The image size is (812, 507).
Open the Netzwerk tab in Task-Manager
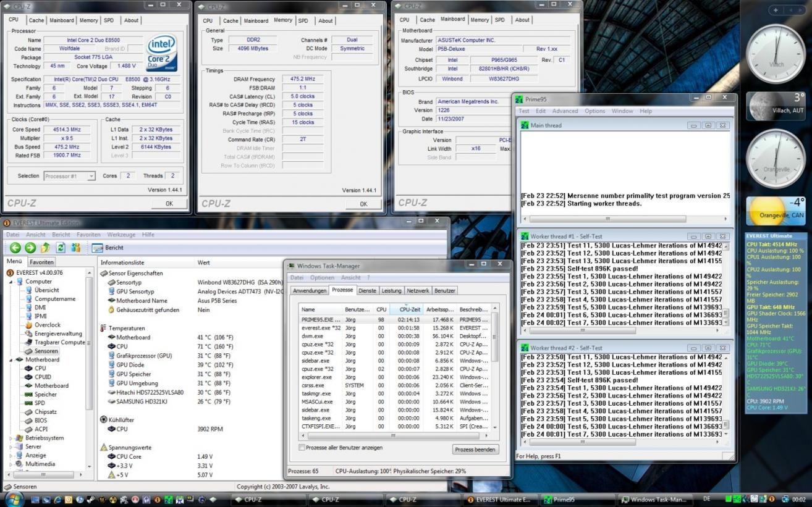pyautogui.click(x=418, y=290)
